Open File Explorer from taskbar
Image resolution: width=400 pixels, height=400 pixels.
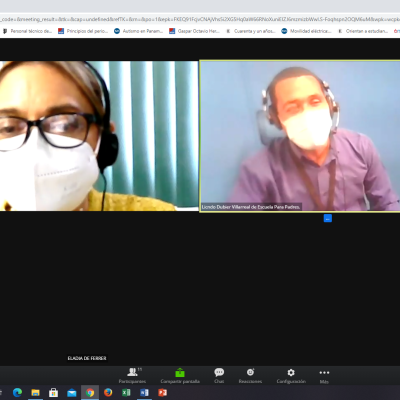[x=35, y=393]
